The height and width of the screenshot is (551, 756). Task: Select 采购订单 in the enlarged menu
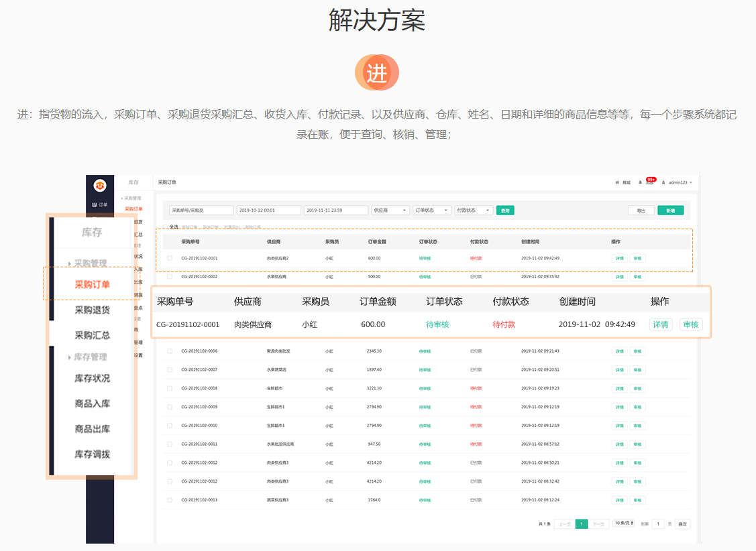point(93,284)
